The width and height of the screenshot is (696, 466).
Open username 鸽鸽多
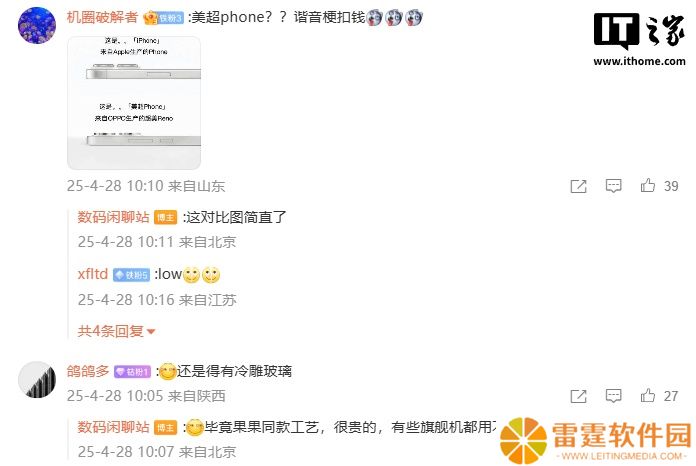[x=88, y=371]
